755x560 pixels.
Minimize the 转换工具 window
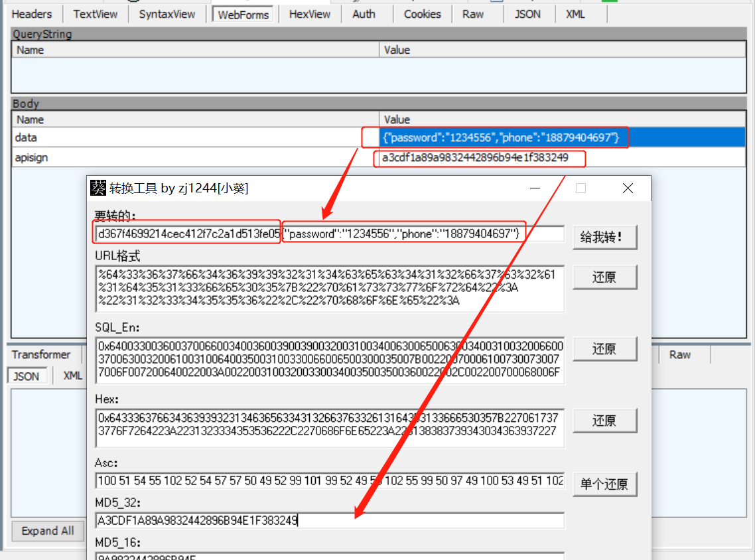point(535,188)
